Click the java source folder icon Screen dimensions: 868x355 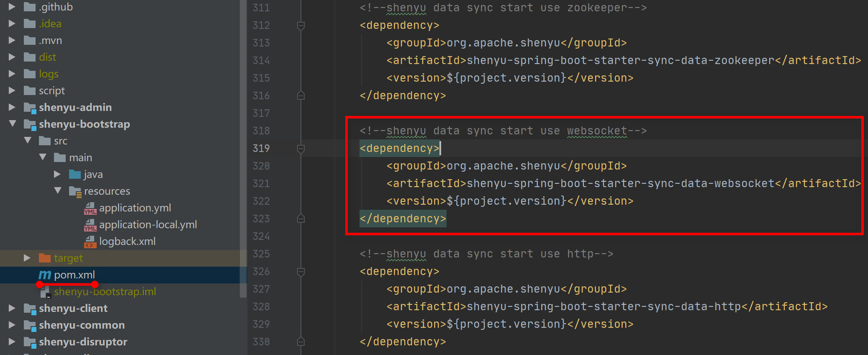point(75,175)
